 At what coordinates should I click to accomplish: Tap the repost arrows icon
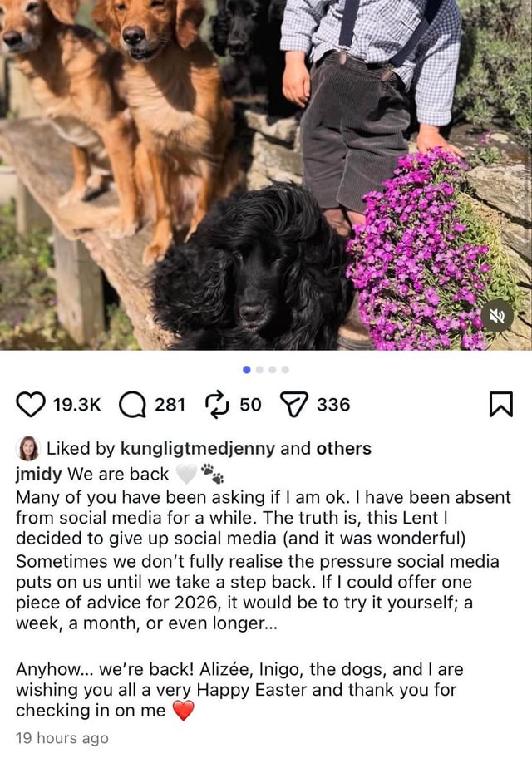point(218,405)
